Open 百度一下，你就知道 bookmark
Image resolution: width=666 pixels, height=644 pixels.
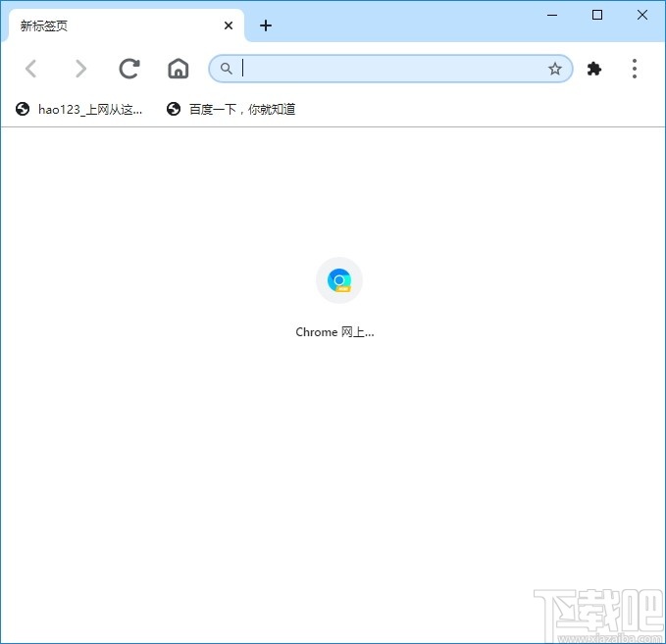(231, 110)
